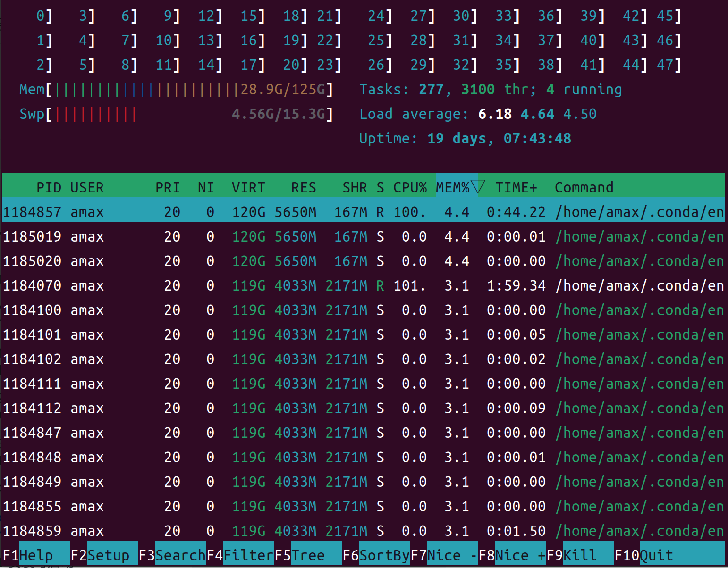Click Tasks count 277
Viewport: 728px width, 568px height.
(431, 89)
